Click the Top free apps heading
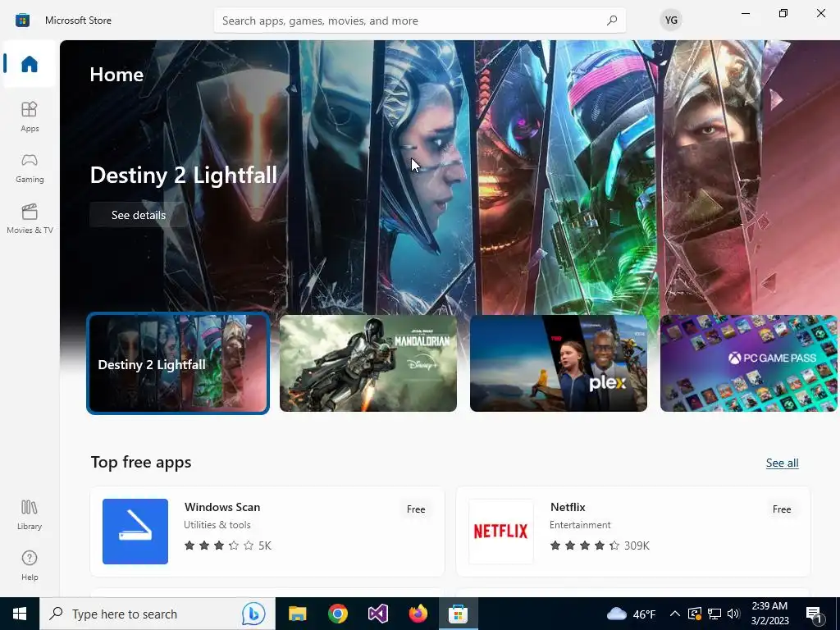The image size is (840, 630). coord(141,462)
